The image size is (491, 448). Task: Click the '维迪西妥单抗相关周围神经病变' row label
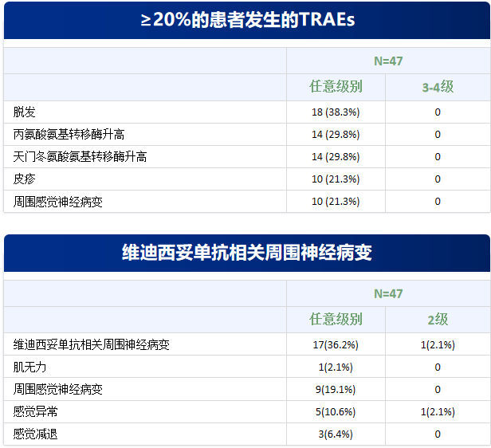pos(92,344)
